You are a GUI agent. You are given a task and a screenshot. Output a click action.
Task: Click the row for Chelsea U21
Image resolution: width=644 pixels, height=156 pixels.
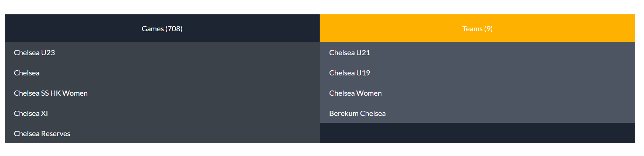coord(477,52)
